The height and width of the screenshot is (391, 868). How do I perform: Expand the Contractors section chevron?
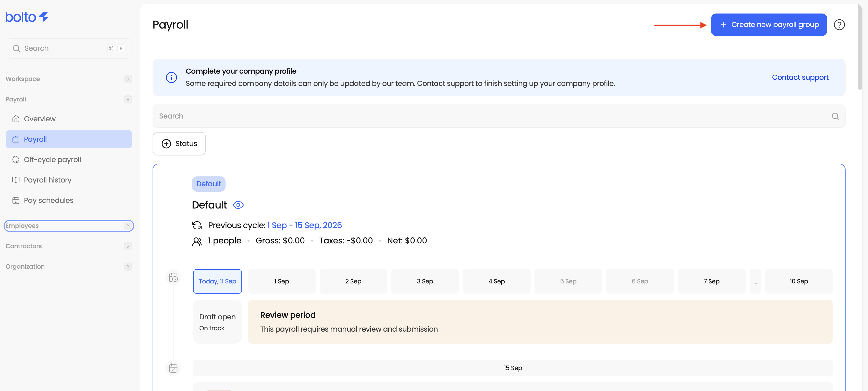click(128, 246)
